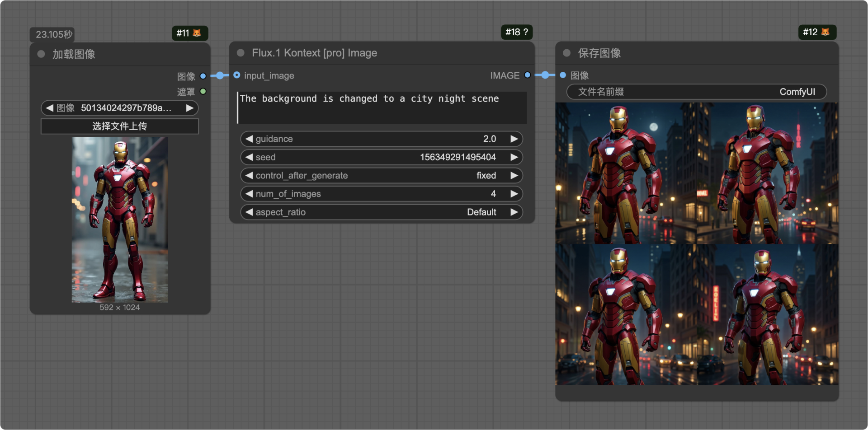Open the aspect_ratio dropdown
The image size is (868, 430).
point(382,212)
